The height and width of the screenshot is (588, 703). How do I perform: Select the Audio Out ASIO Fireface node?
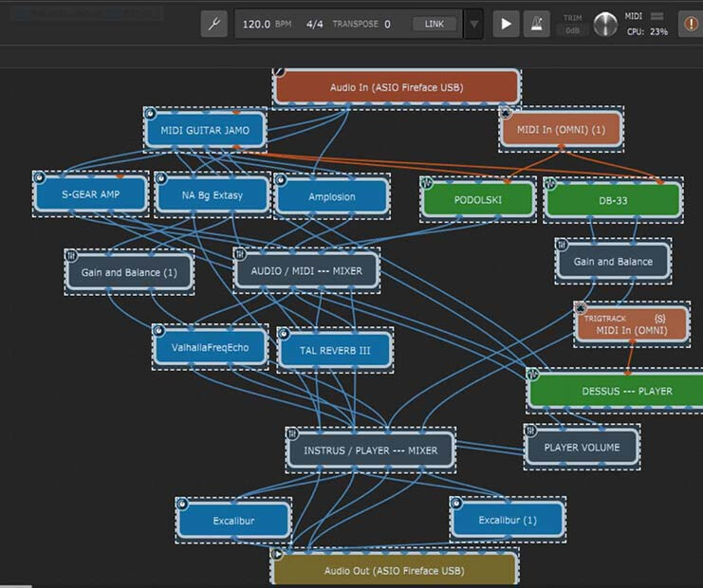click(394, 570)
